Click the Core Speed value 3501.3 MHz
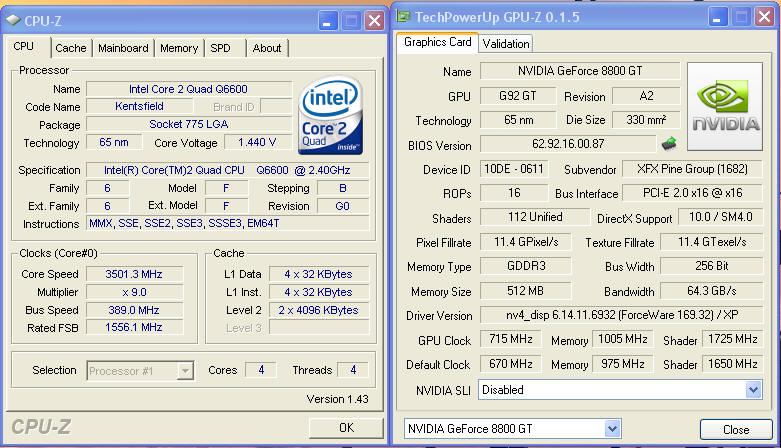 [134, 274]
